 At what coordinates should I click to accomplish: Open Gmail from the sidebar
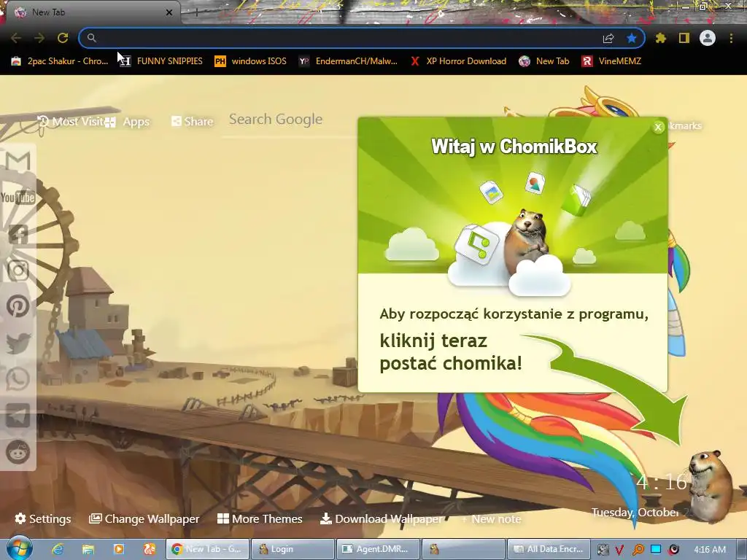pos(18,161)
